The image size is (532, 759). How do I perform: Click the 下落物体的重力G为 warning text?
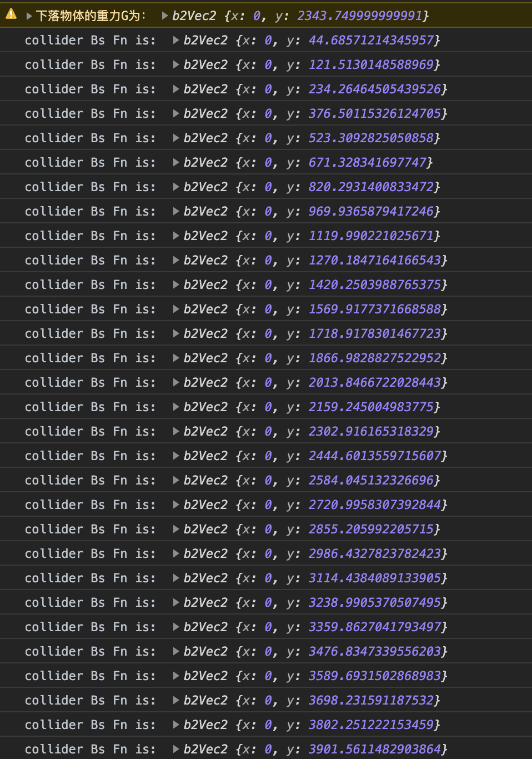coord(91,16)
